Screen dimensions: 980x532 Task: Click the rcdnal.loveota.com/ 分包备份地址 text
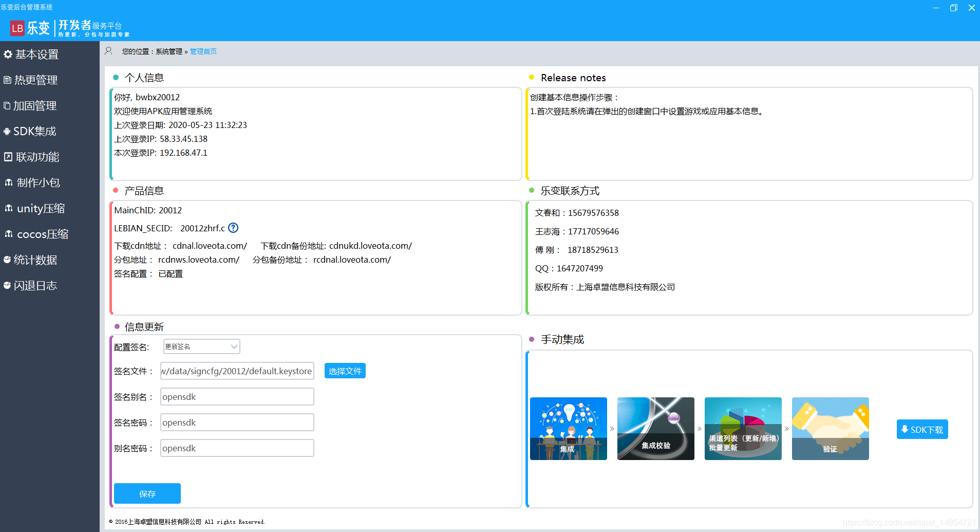tap(352, 260)
